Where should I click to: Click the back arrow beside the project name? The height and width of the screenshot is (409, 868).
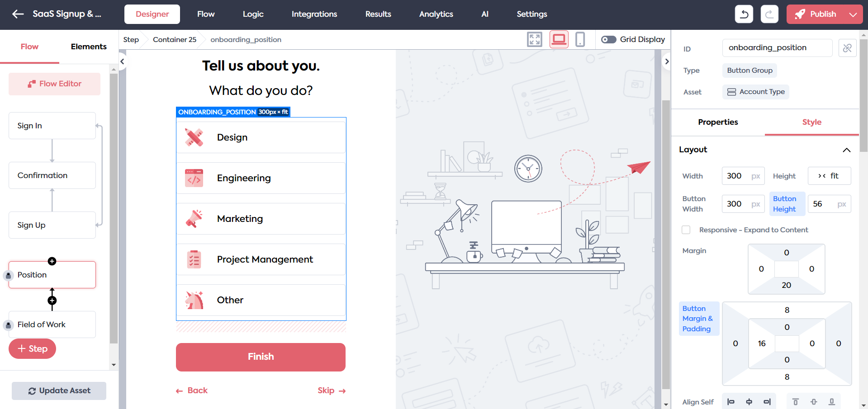point(18,14)
